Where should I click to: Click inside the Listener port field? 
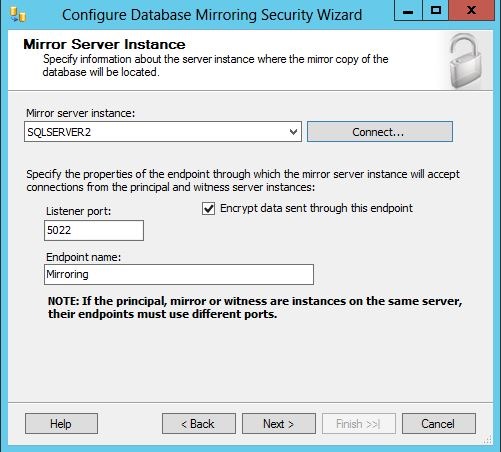94,230
